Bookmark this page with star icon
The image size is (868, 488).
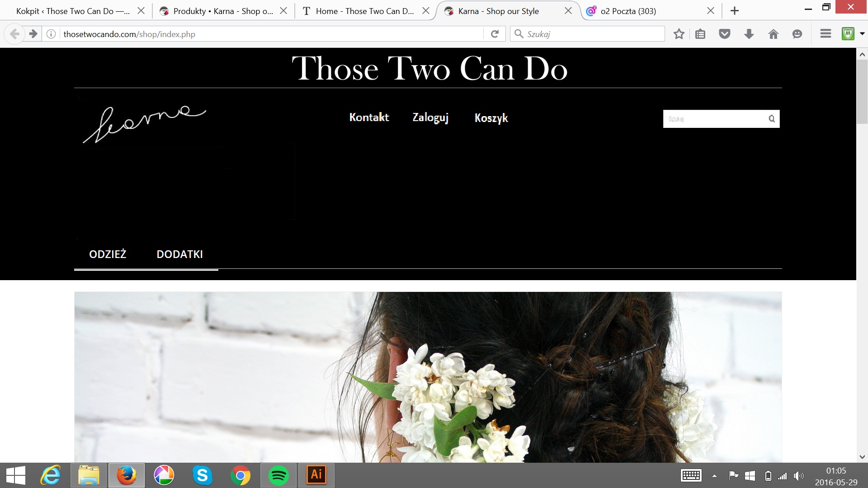[x=679, y=34]
